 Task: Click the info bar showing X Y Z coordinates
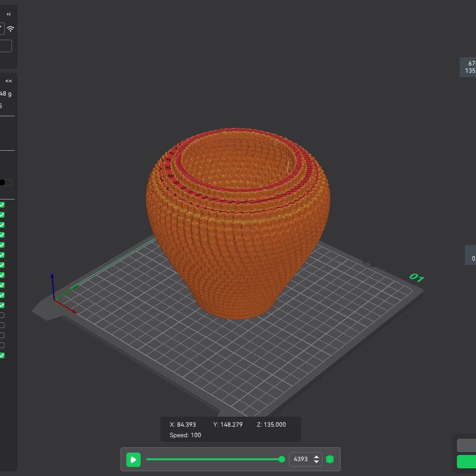230,429
